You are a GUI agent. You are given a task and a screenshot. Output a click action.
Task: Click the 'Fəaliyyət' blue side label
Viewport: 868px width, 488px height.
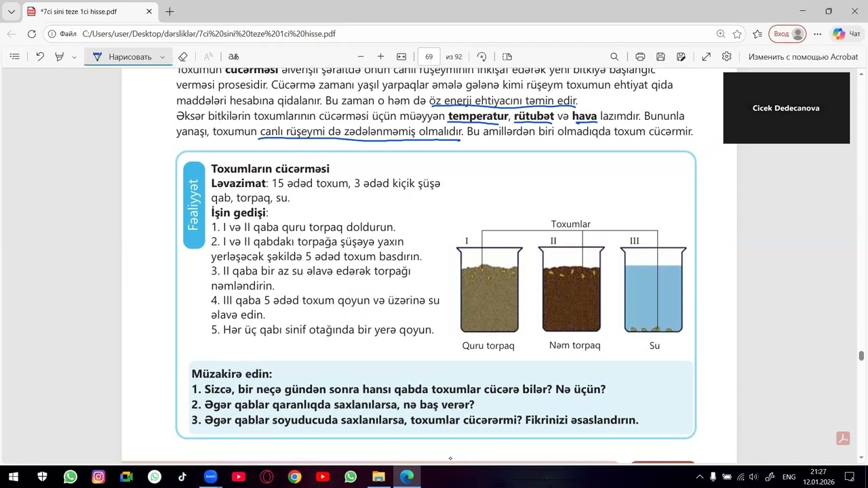coord(194,205)
